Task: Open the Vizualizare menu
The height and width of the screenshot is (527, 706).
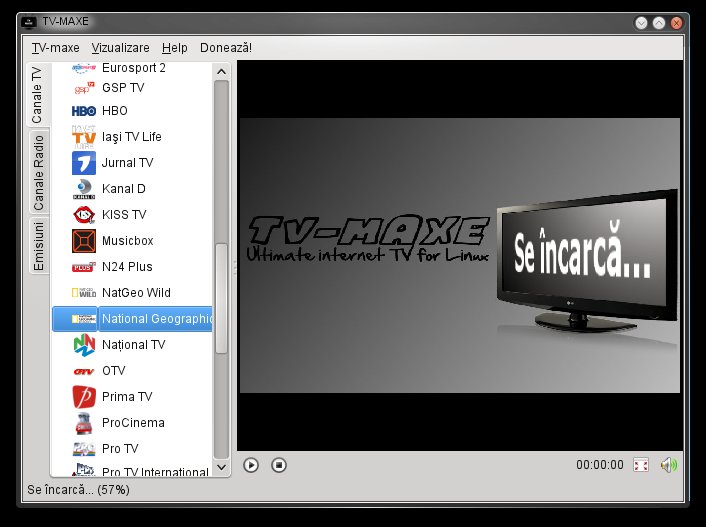Action: tap(120, 48)
